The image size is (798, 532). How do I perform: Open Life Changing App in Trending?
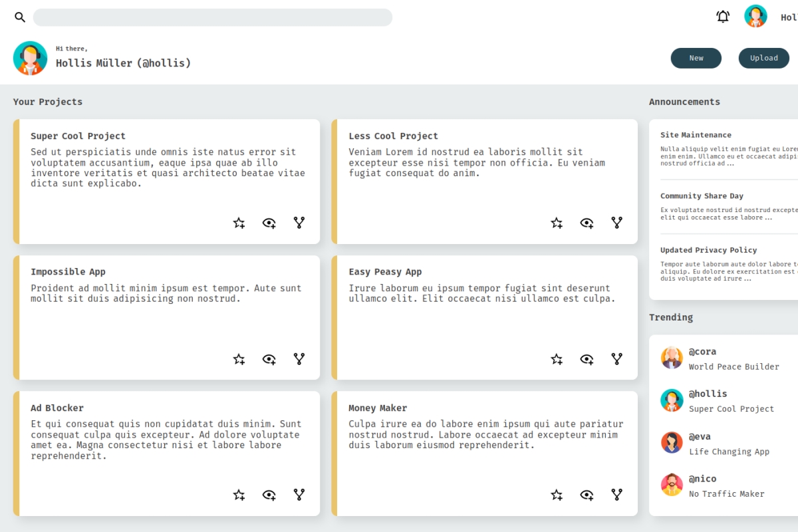tap(729, 452)
